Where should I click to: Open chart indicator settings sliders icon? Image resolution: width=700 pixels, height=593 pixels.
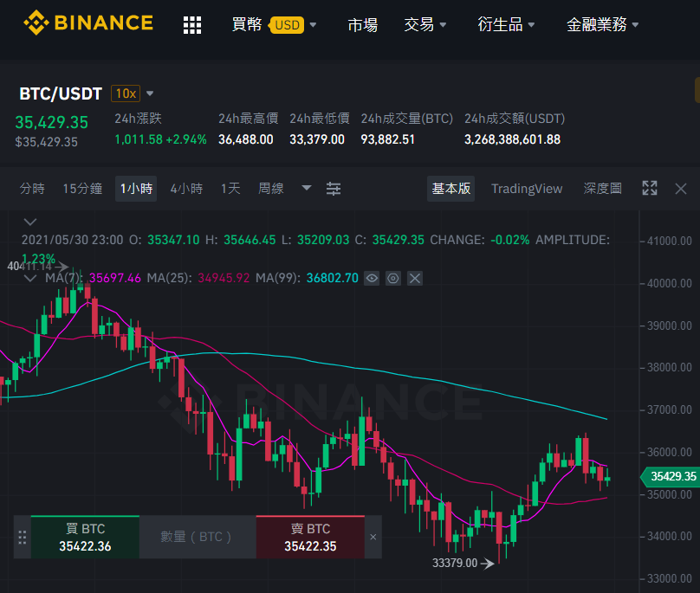[334, 189]
